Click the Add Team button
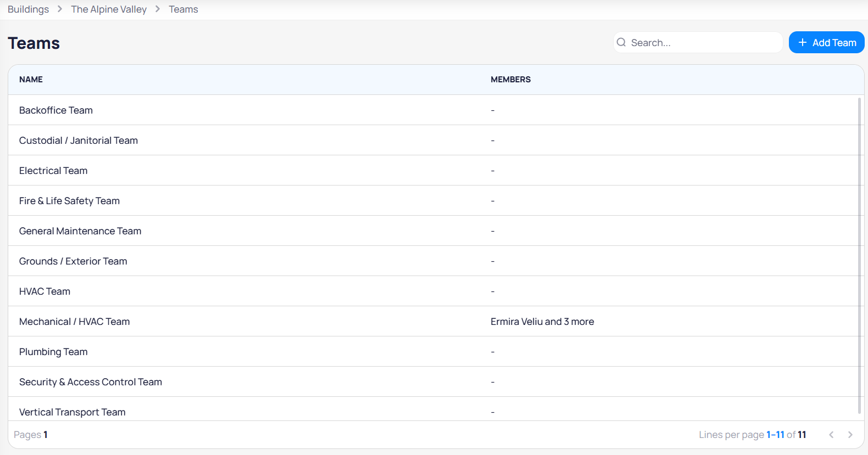The height and width of the screenshot is (455, 868). point(826,42)
